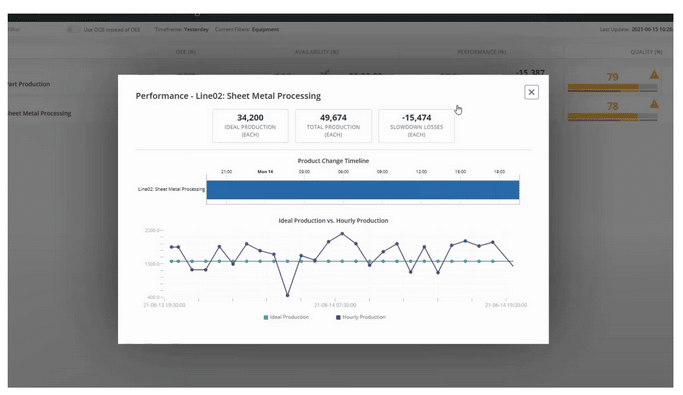Click the warning icon next to 79
This screenshot has width=683, height=395.
click(654, 75)
